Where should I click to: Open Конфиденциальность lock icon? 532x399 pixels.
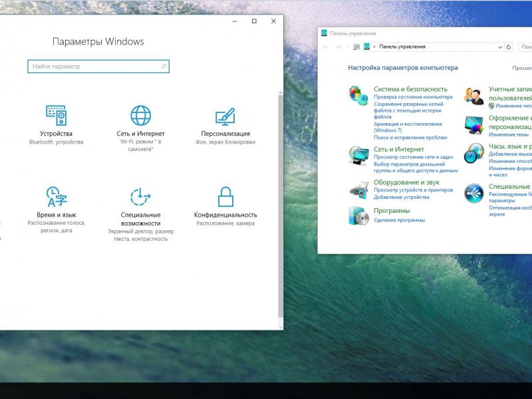225,196
